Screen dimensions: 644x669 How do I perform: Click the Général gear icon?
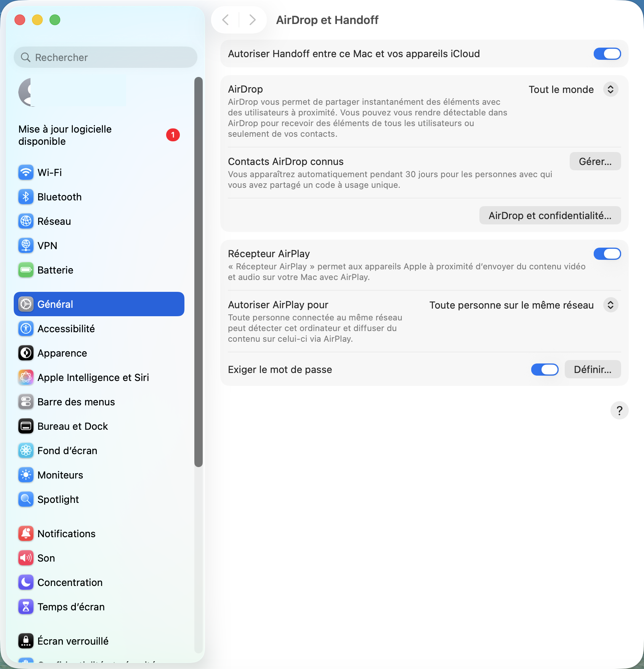(x=26, y=304)
